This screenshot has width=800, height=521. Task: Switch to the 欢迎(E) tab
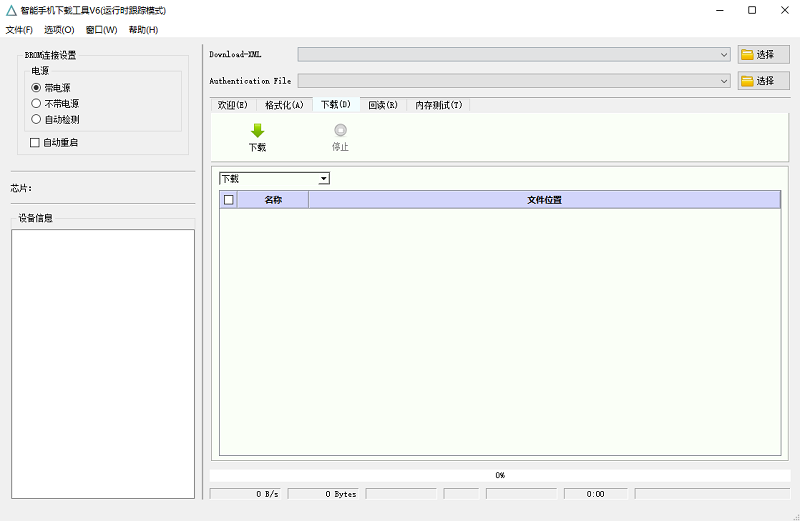[x=233, y=105]
